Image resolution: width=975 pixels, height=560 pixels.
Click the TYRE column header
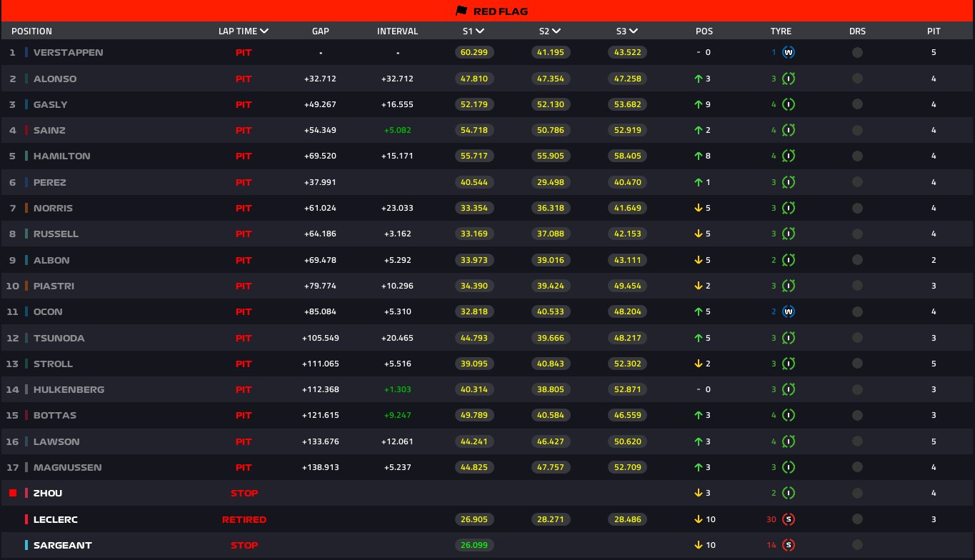click(781, 31)
